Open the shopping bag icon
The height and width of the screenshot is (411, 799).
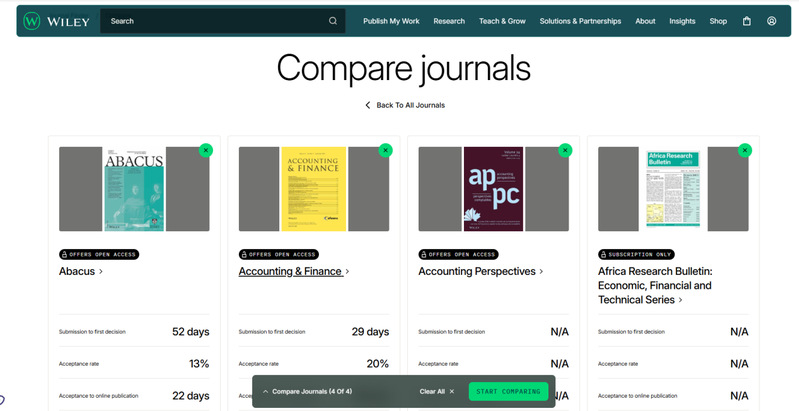[747, 21]
